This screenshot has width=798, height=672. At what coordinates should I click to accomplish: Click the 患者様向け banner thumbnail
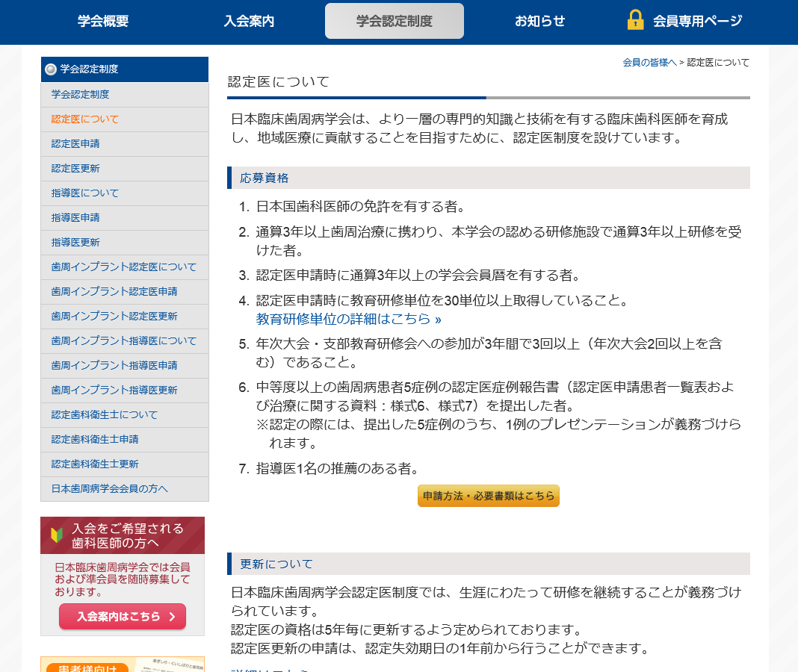[123, 664]
